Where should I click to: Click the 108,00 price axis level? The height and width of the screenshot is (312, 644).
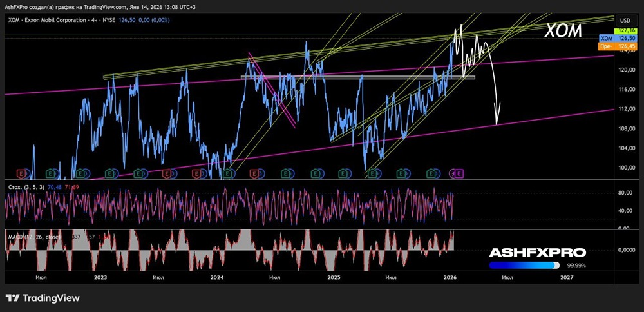pyautogui.click(x=627, y=129)
